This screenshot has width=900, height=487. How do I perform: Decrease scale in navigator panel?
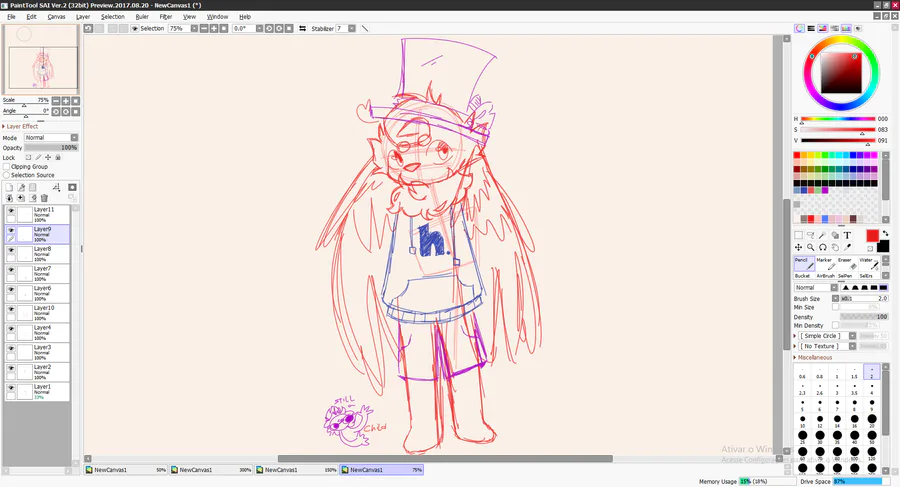[x=56, y=101]
